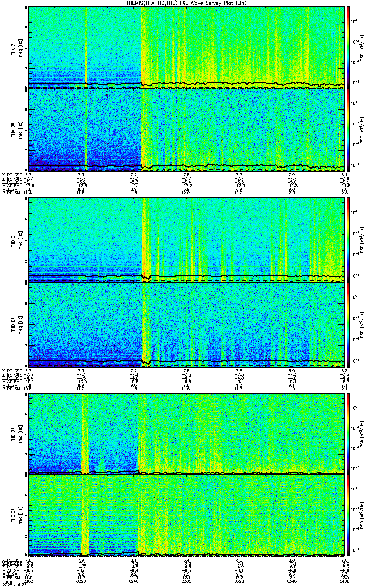
Task: Select the THE B-parallel spectrogram panel
Action: click(x=186, y=515)
